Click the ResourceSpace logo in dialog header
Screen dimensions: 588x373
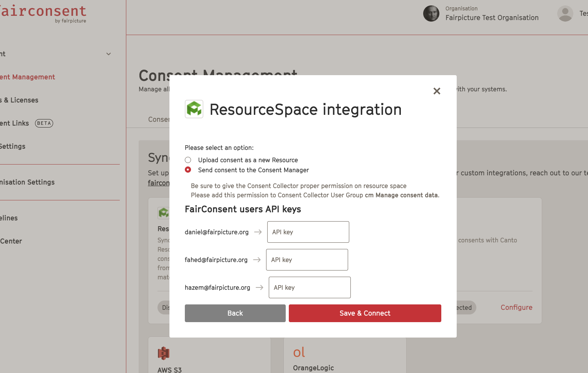(194, 109)
